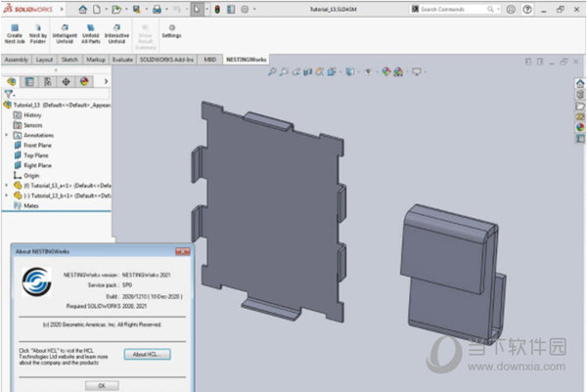Viewport: 587px width, 392px height.
Task: Open the Options gear icon in the top toolbar
Action: click(x=245, y=10)
